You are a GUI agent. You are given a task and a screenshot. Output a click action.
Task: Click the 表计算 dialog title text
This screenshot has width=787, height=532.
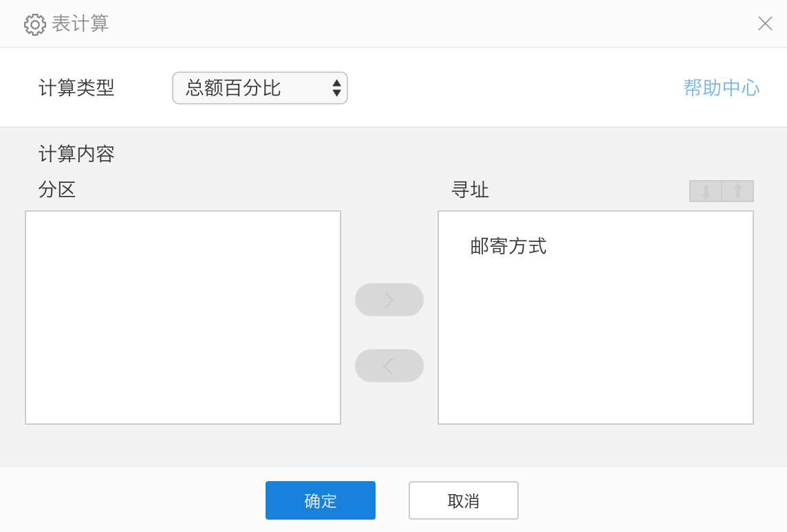point(80,23)
